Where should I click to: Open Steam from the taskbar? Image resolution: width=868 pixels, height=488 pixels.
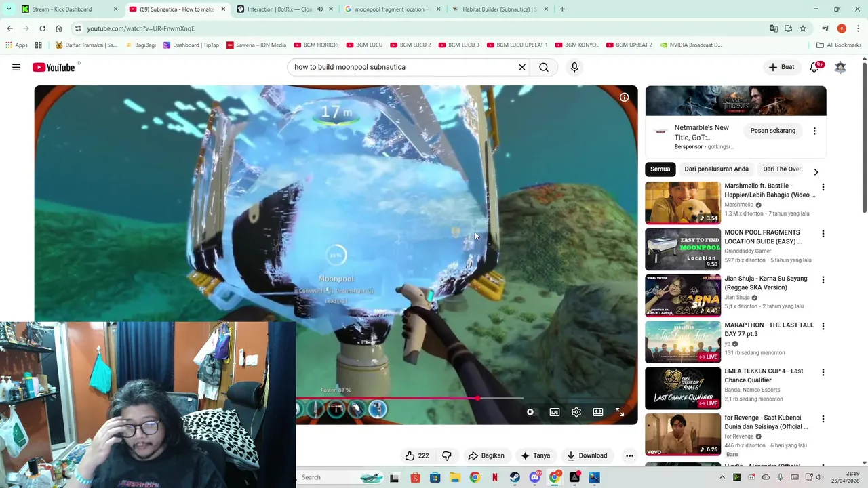(x=515, y=477)
